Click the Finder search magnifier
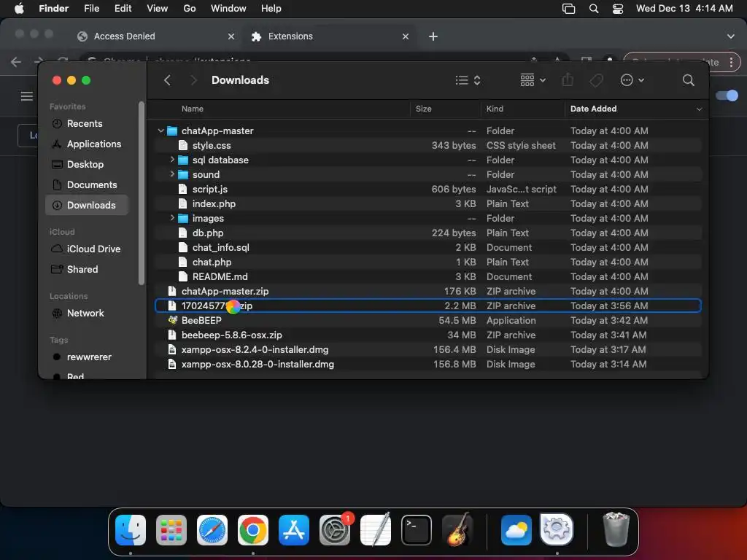This screenshot has height=560, width=747. pos(688,80)
